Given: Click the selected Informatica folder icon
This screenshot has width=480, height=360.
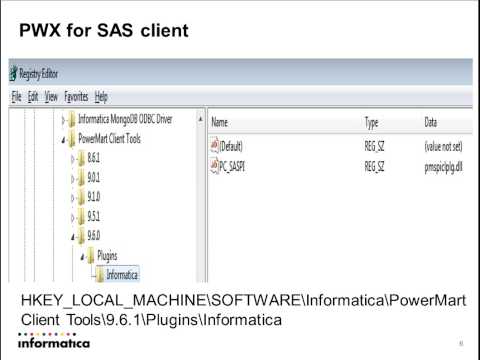Looking at the screenshot, I should [x=100, y=275].
